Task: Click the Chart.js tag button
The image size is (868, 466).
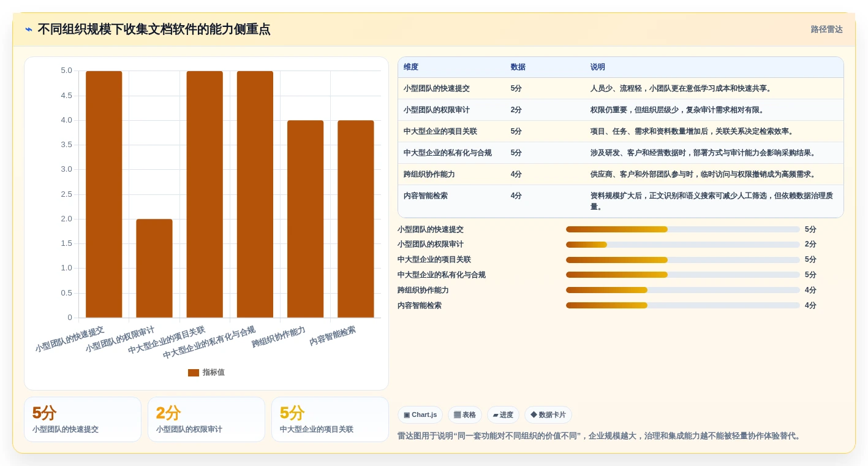Action: tap(420, 414)
